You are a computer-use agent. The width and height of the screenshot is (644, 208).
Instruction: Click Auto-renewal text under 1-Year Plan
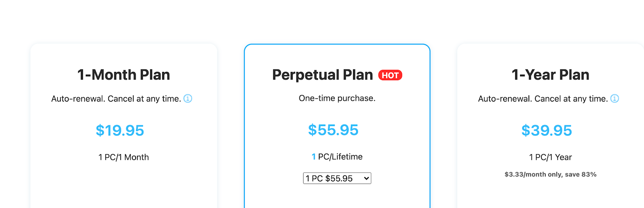pos(543,99)
